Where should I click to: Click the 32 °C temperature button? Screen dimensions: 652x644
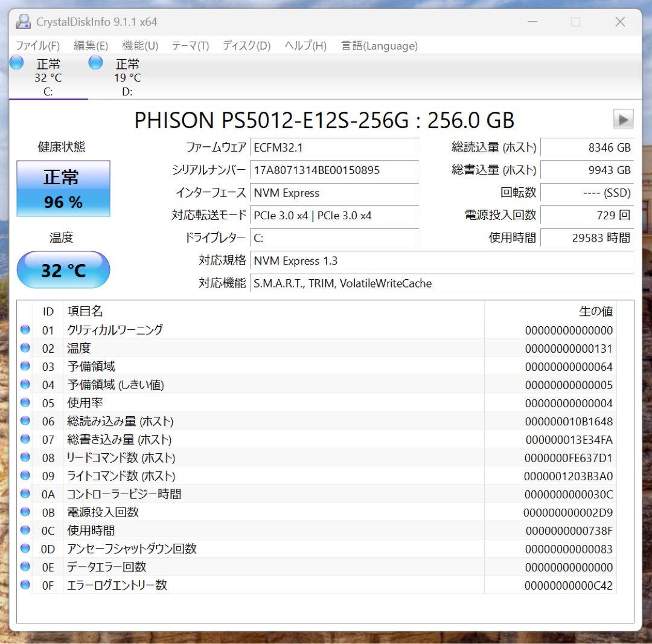63,270
